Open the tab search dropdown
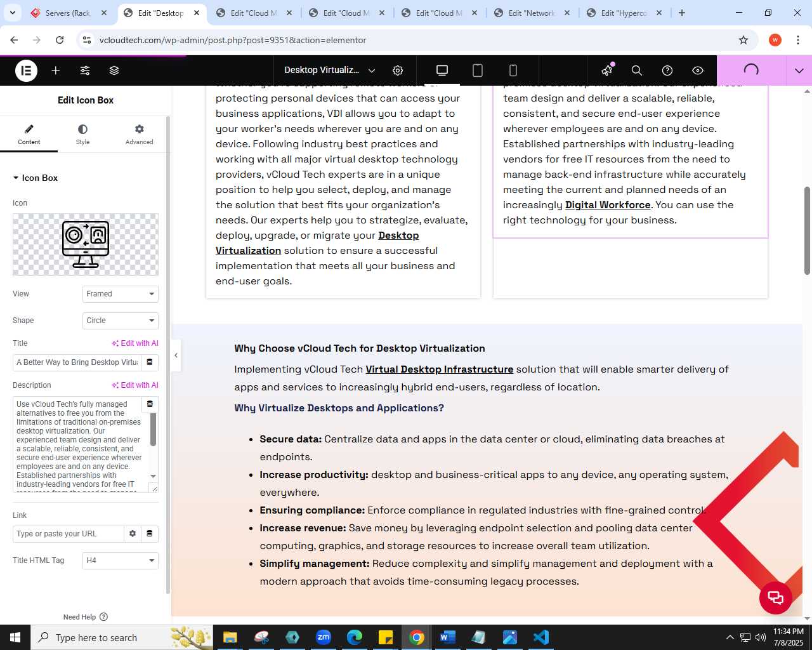Image resolution: width=812 pixels, height=650 pixels. (12, 13)
